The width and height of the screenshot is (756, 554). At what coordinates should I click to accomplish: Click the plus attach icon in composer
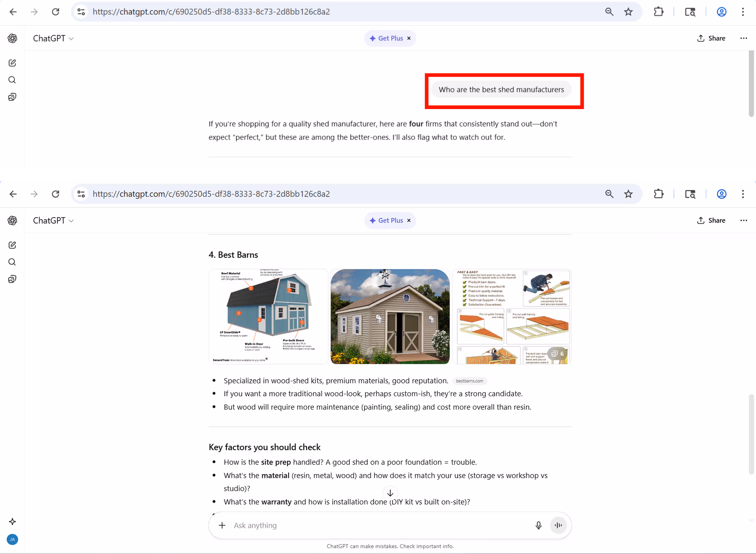pyautogui.click(x=222, y=525)
